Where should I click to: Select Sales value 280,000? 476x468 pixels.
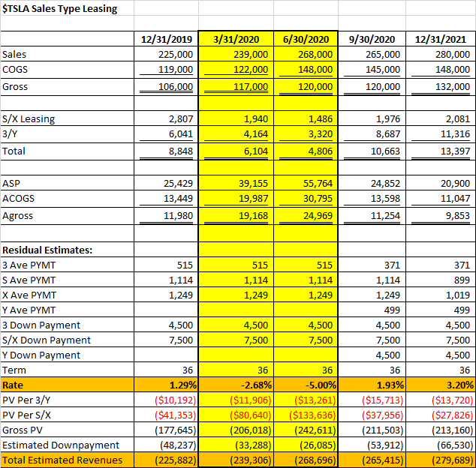coord(453,54)
